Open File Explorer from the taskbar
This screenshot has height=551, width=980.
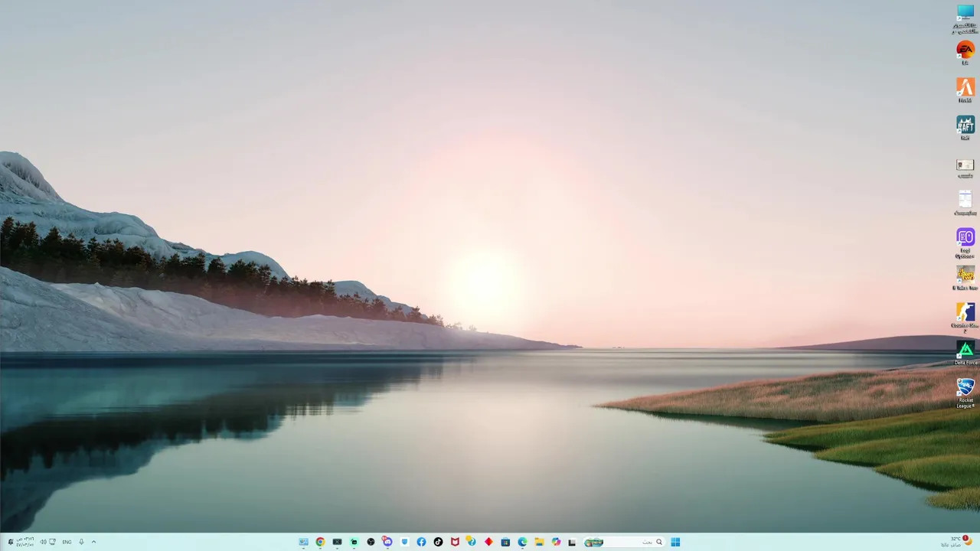539,542
